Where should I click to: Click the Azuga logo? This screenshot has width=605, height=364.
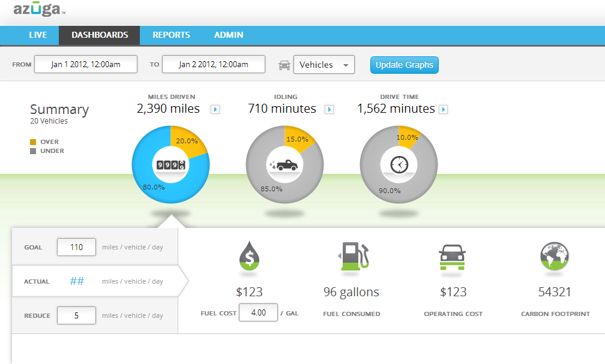pos(38,9)
